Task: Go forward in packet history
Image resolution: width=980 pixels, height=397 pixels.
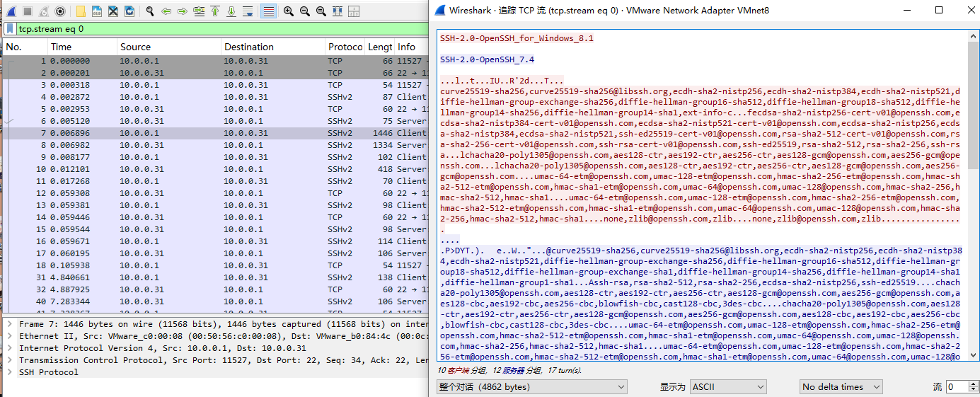Action: 183,11
